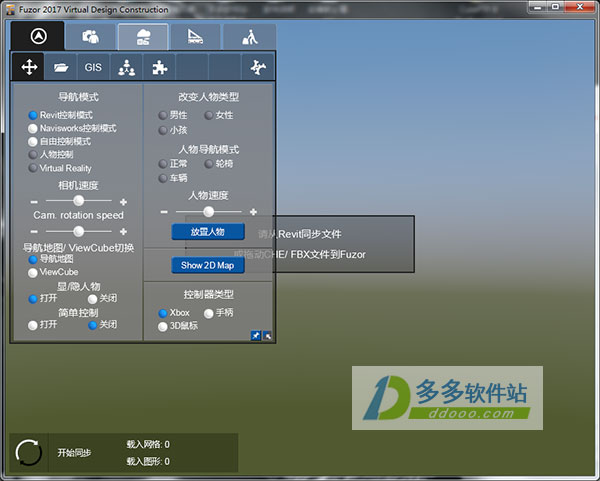Image resolution: width=600 pixels, height=481 pixels.
Task: Select 自由控制模式 radio button
Action: coord(33,142)
